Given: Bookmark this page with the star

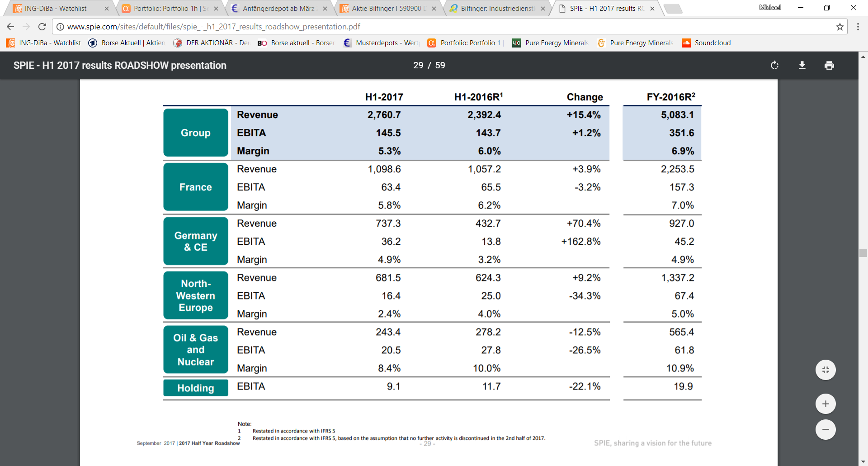Looking at the screenshot, I should [840, 27].
